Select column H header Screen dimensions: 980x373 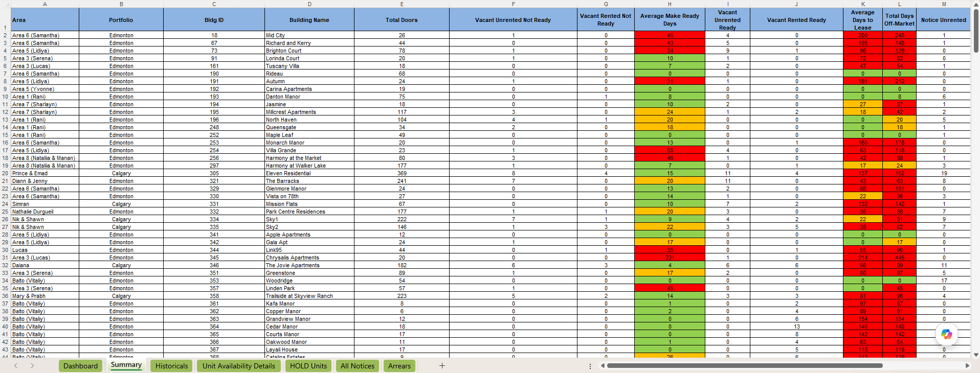click(670, 4)
